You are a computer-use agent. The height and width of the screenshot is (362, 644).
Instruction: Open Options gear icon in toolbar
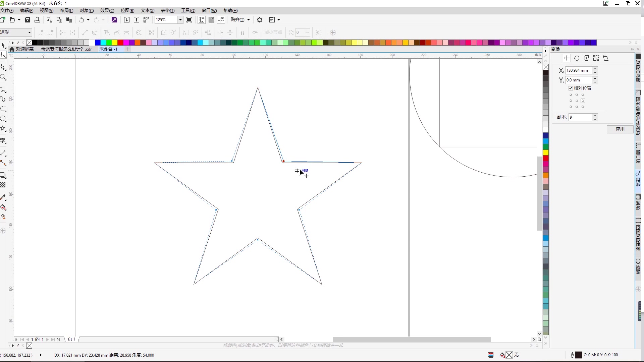pyautogui.click(x=260, y=20)
